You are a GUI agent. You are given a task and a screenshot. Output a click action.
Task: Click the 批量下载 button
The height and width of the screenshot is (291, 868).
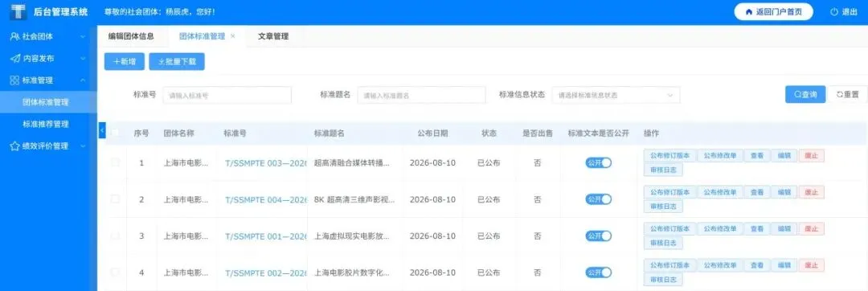point(177,61)
